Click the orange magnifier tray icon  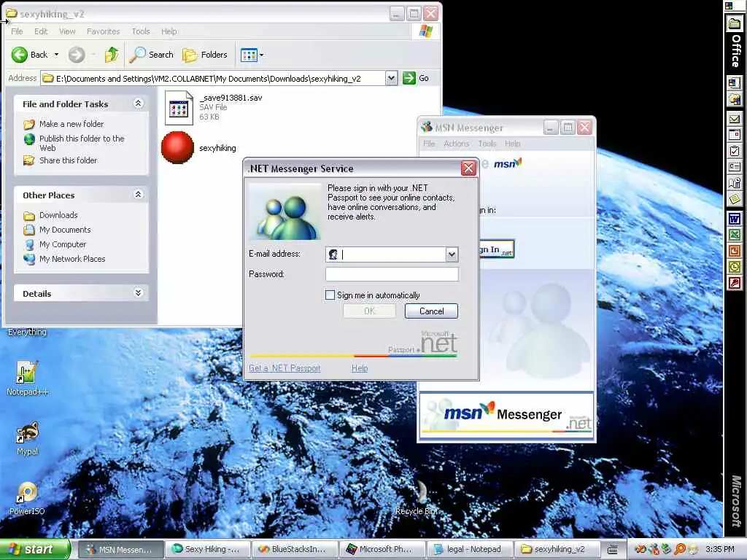click(680, 549)
